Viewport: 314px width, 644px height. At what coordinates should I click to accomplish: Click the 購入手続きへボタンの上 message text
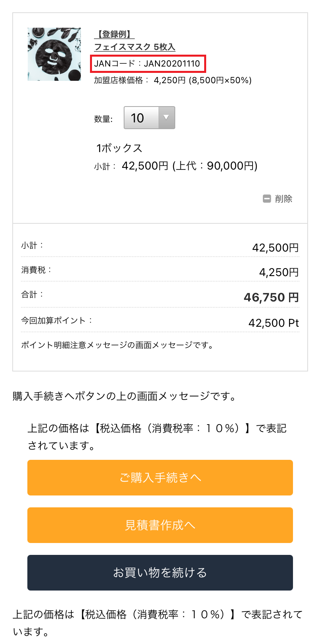point(124,396)
